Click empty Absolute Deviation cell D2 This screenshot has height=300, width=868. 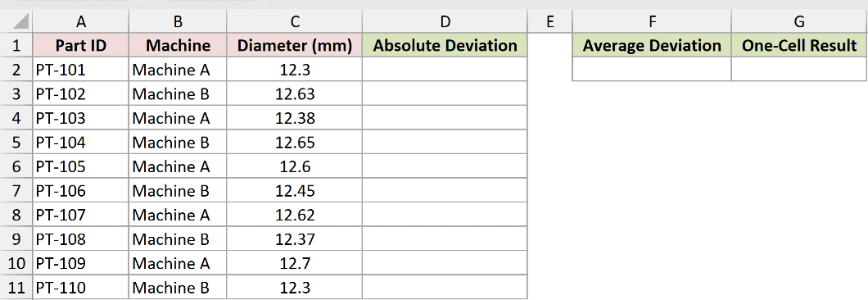coord(445,70)
